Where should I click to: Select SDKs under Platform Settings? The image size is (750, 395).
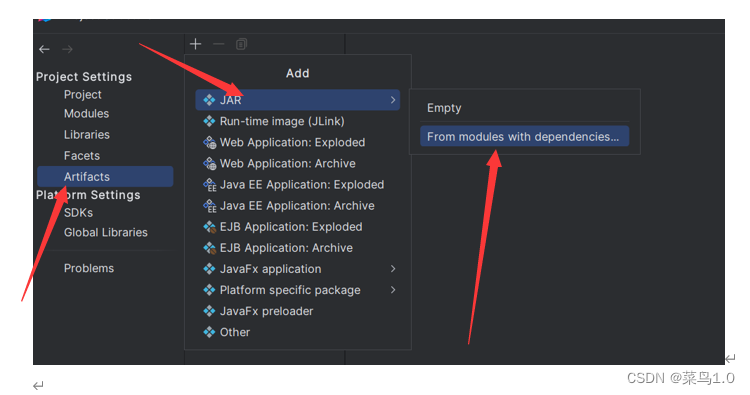tap(78, 213)
